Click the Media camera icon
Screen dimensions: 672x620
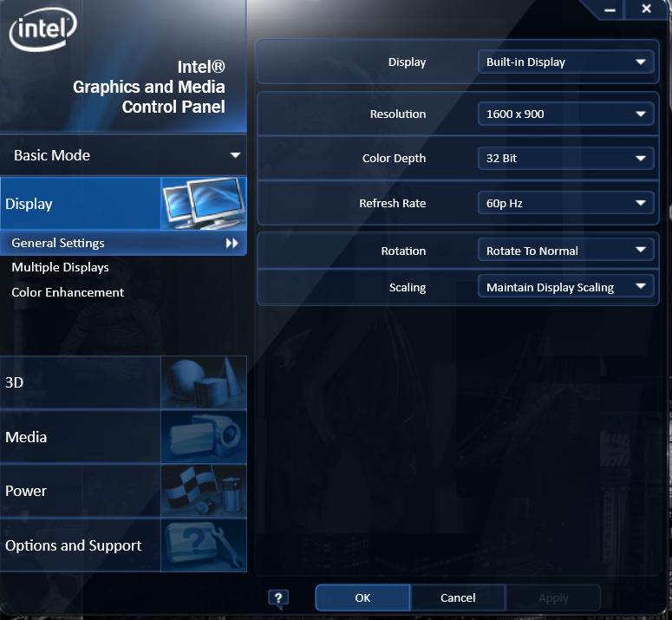pyautogui.click(x=204, y=437)
